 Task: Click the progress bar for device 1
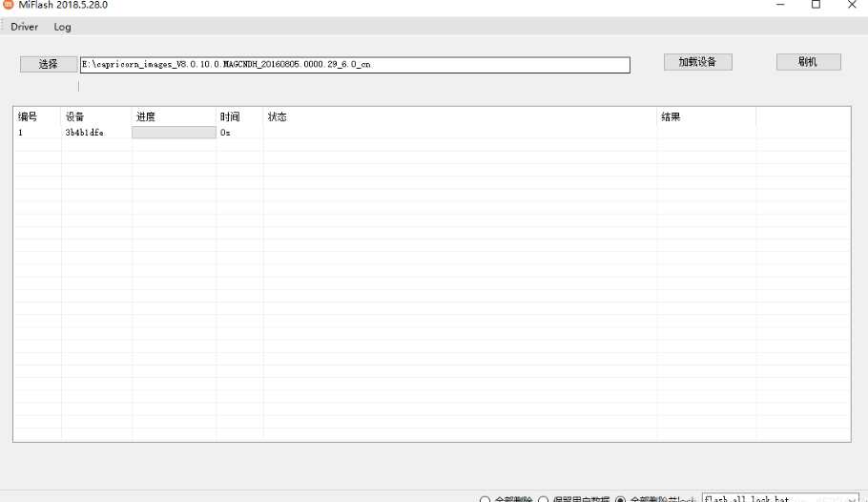(174, 133)
